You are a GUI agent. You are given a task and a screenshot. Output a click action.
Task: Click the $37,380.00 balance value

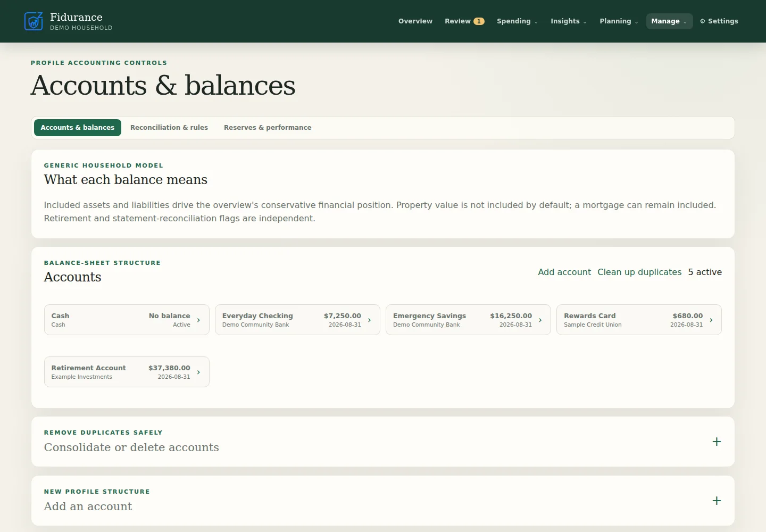tap(169, 368)
